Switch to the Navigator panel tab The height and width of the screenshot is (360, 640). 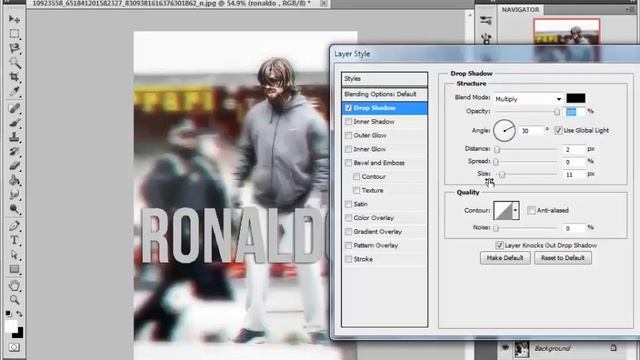click(x=520, y=9)
